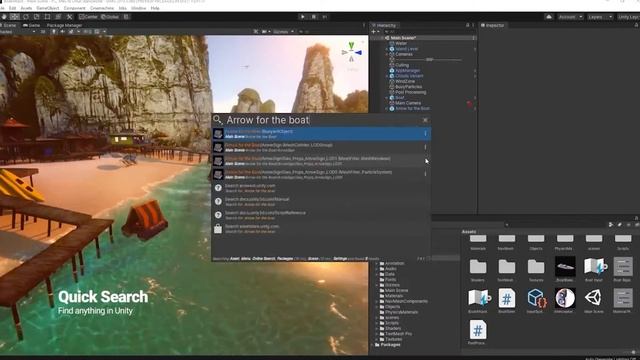Viewport: 640px width, 360px height.
Task: Expand the Cameras object in Hierarchy
Action: tap(387, 54)
